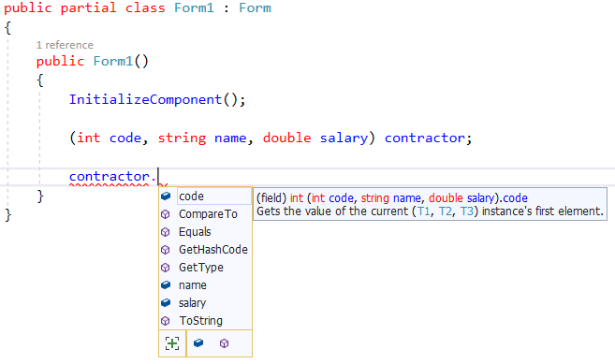Toggle the fields filter at list bottom
Image resolution: width=615 pixels, height=364 pixels.
198,342
